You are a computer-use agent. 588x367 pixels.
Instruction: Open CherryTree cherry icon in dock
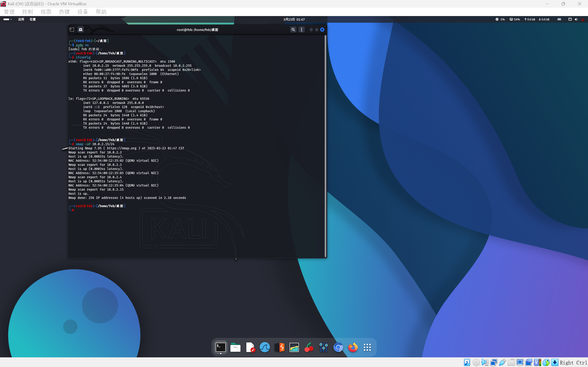tap(309, 347)
